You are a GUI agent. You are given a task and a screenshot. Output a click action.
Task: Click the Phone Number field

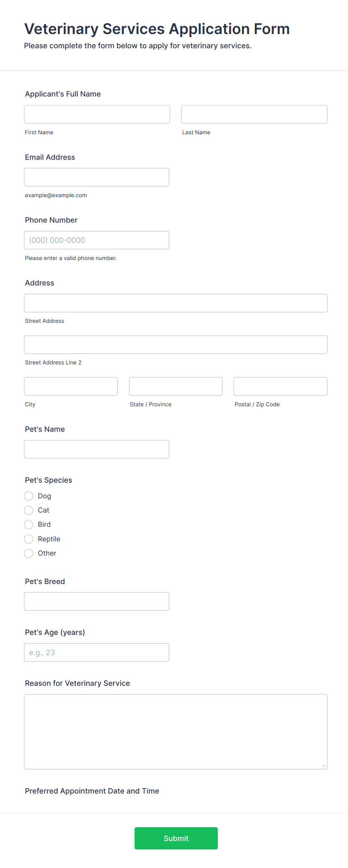click(x=97, y=240)
